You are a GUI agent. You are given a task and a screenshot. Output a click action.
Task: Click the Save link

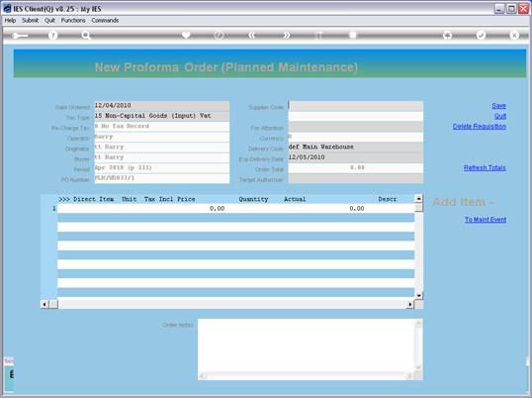coord(498,106)
